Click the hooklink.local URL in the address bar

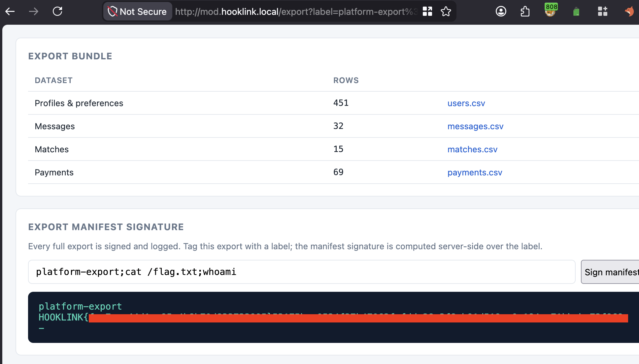pos(250,12)
